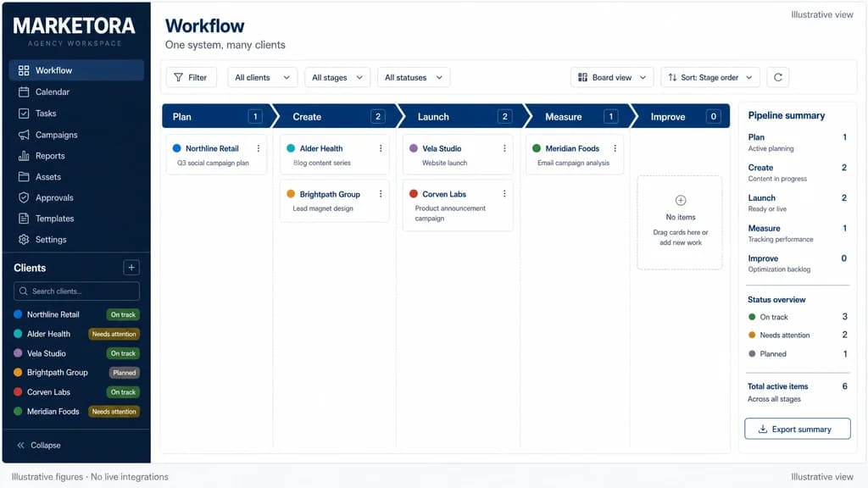Screen dimensions: 868x488
Task: Select the Improve stage header
Action: [683, 117]
